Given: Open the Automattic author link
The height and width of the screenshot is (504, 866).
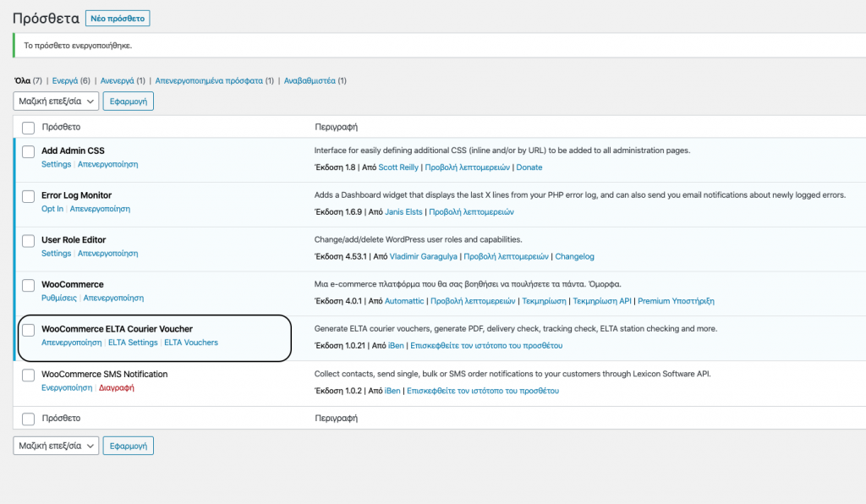Looking at the screenshot, I should pos(404,301).
